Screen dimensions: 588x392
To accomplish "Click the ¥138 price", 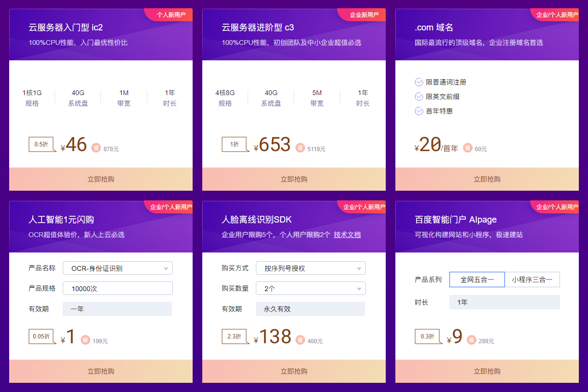I will [x=272, y=337].
